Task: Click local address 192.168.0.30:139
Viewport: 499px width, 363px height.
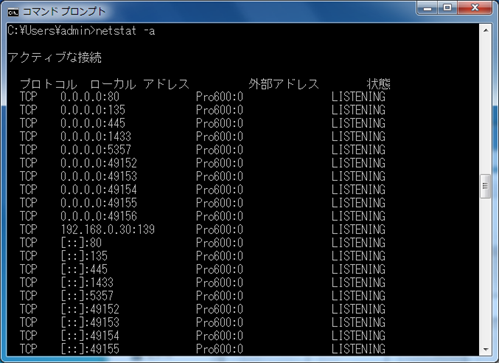Action: click(108, 229)
